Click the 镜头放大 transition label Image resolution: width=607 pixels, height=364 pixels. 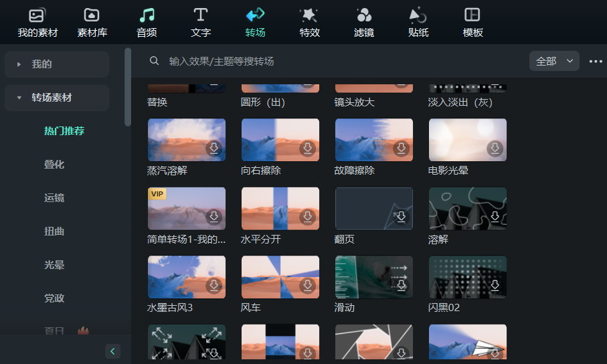point(355,102)
